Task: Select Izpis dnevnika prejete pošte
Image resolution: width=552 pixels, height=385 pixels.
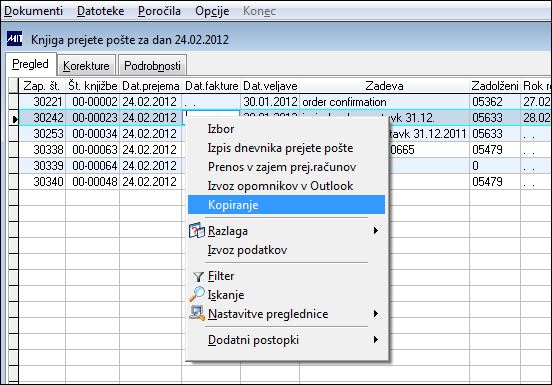Action: click(286, 148)
